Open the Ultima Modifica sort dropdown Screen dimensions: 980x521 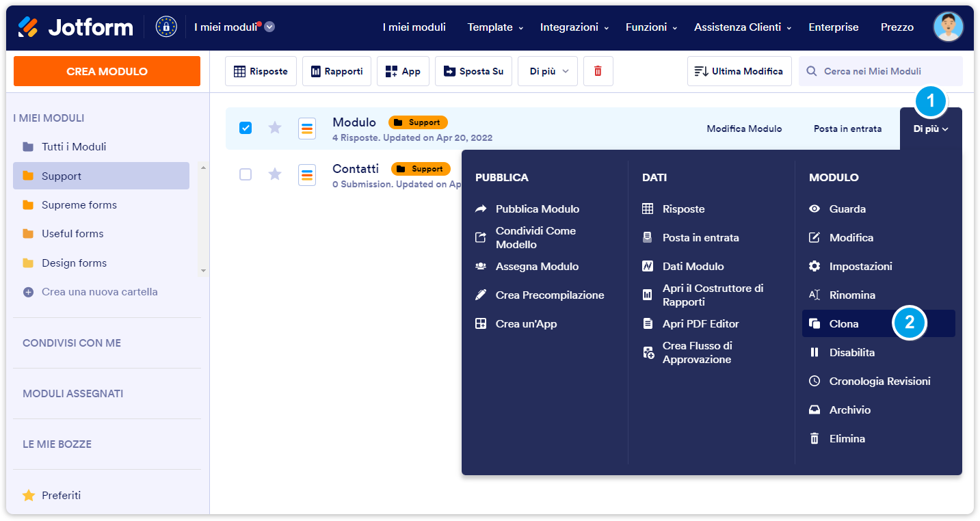pyautogui.click(x=739, y=71)
